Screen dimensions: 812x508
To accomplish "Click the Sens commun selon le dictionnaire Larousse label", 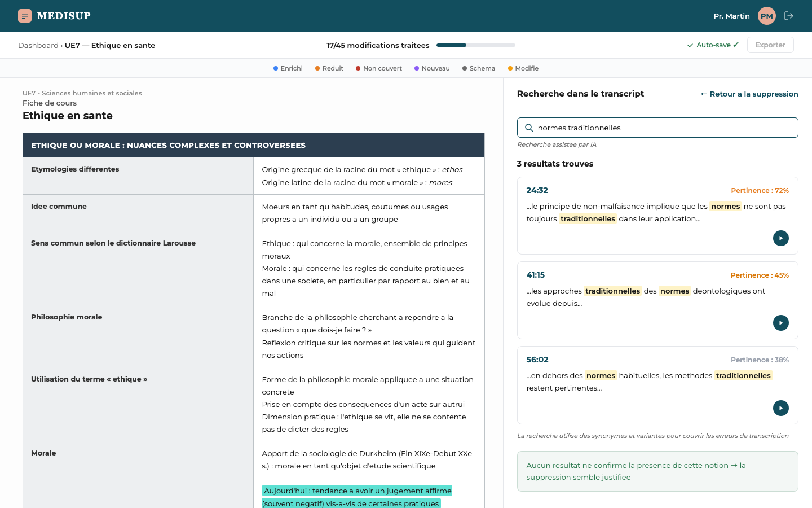I will pyautogui.click(x=113, y=243).
